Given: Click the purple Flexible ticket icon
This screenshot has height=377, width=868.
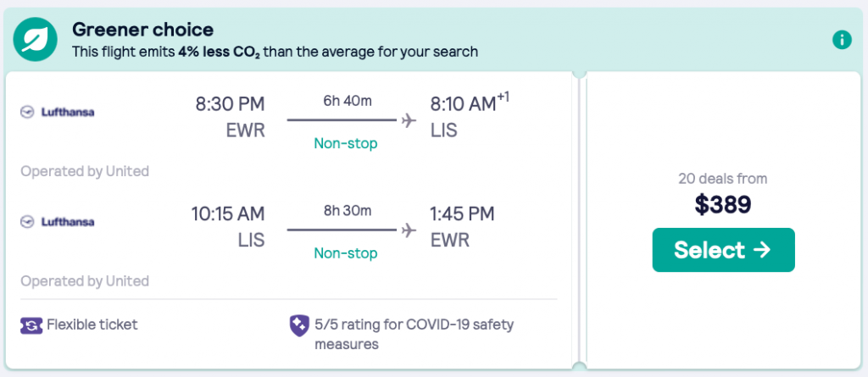Looking at the screenshot, I should tap(31, 324).
